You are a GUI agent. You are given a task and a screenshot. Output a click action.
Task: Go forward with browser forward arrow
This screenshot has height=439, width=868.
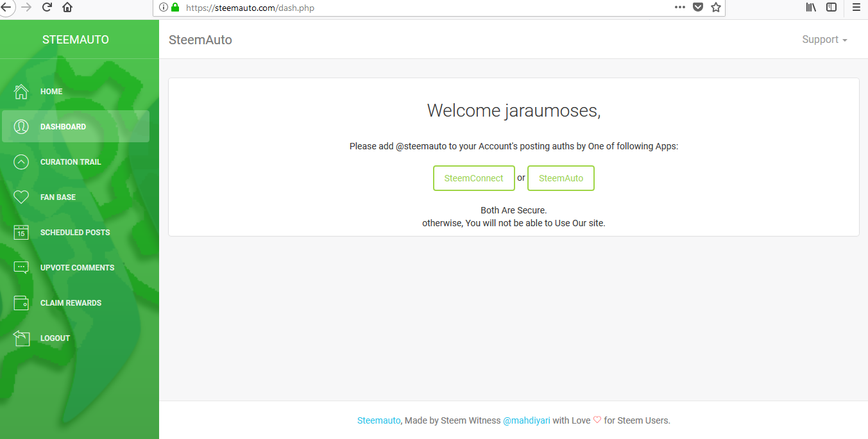26,8
